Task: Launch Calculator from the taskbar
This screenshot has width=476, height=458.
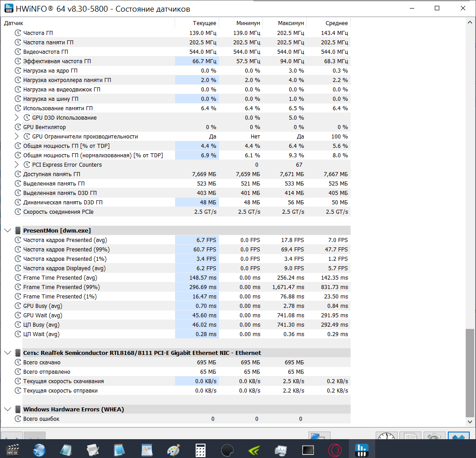Action: pos(200,450)
